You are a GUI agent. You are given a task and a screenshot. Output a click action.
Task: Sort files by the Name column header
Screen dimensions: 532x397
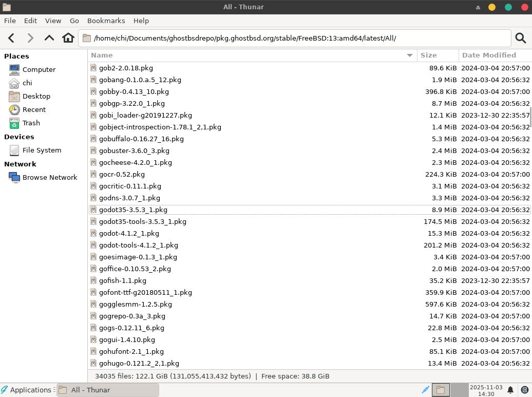(x=252, y=55)
